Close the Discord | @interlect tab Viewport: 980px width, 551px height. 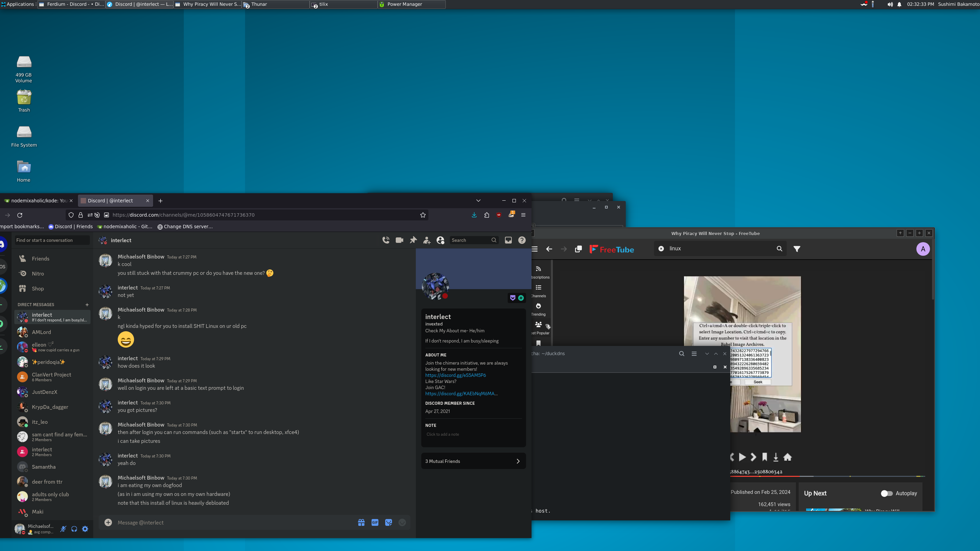point(148,200)
